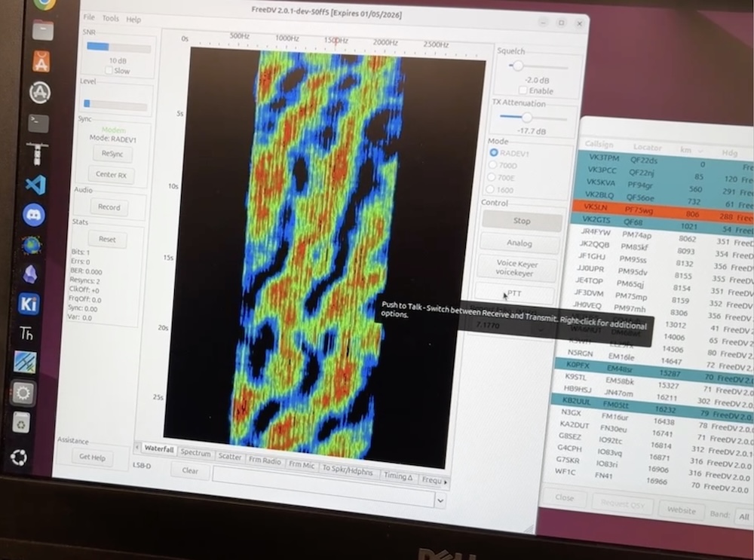Open Software Updater from the dock
Image resolution: width=754 pixels, height=560 pixels.
click(40, 92)
